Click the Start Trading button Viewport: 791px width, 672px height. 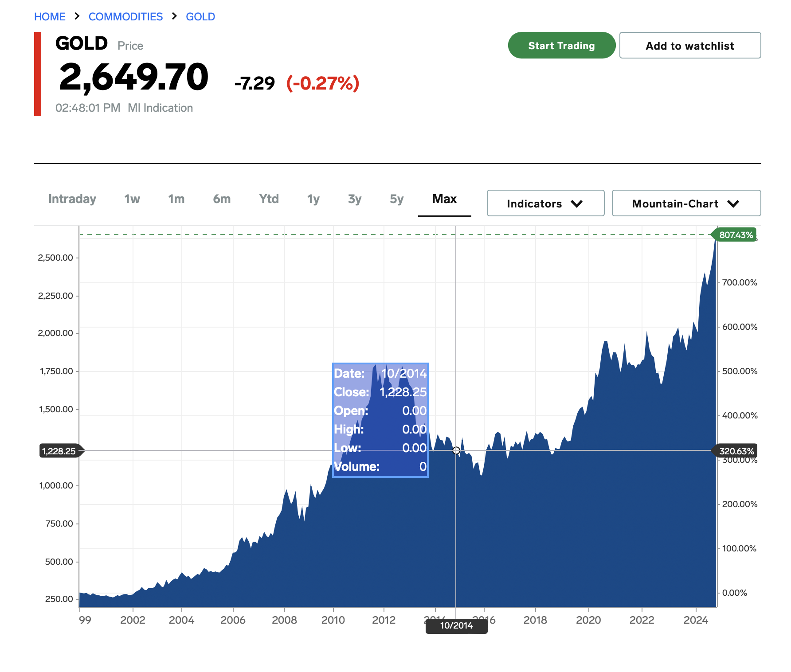562,45
